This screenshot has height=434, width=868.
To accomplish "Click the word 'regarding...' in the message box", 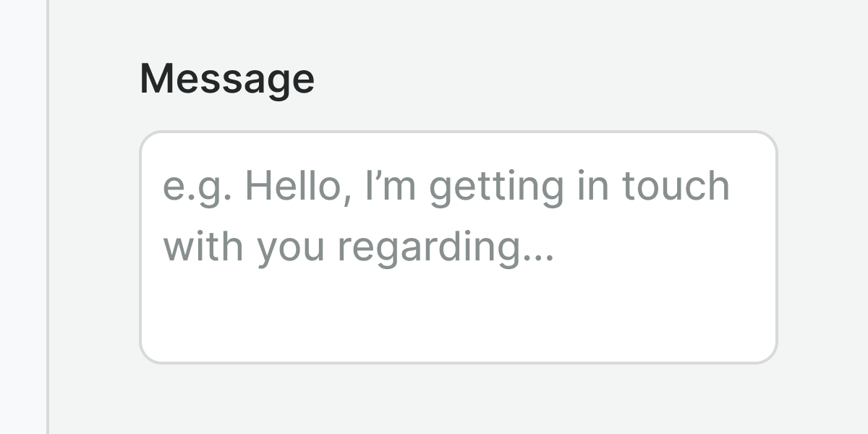I will (x=446, y=247).
